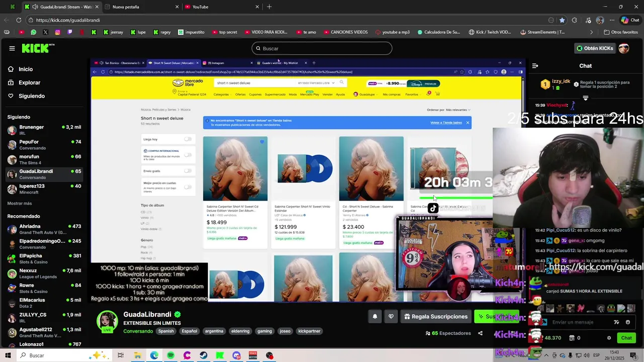Open recommended channel ElPapicha

(44, 259)
